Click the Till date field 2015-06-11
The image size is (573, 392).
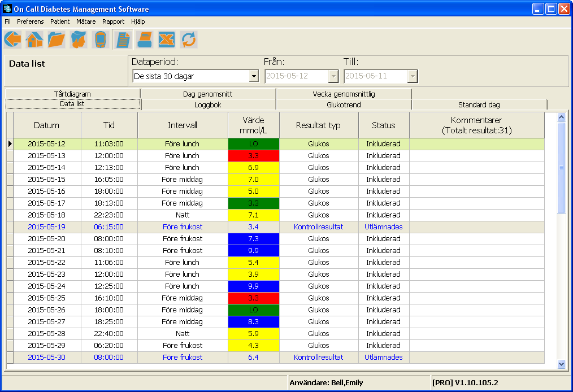pyautogui.click(x=376, y=76)
